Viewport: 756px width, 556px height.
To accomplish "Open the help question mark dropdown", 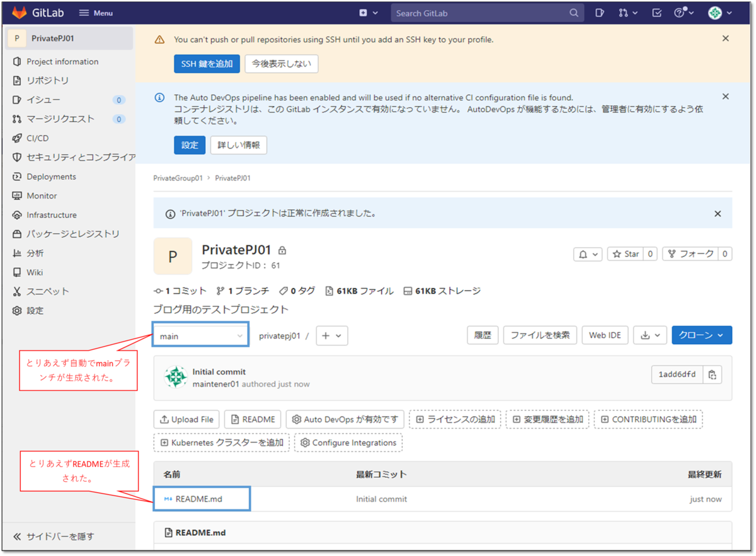I will coord(684,13).
